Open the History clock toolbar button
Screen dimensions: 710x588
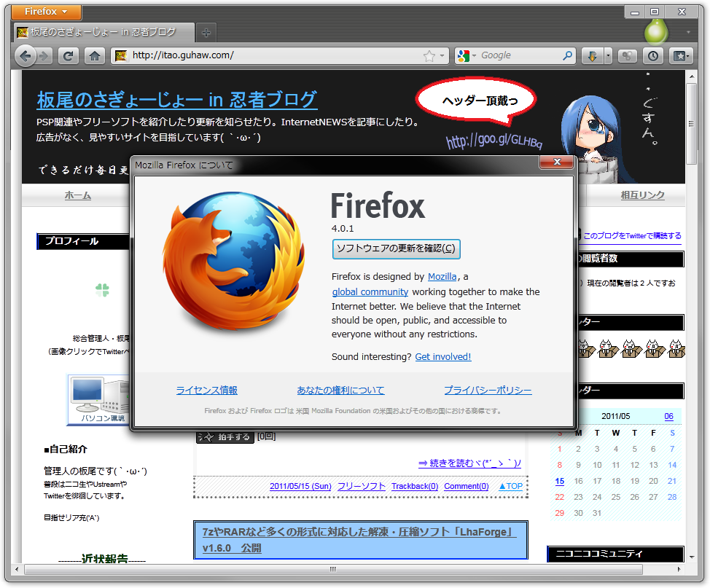[x=653, y=56]
